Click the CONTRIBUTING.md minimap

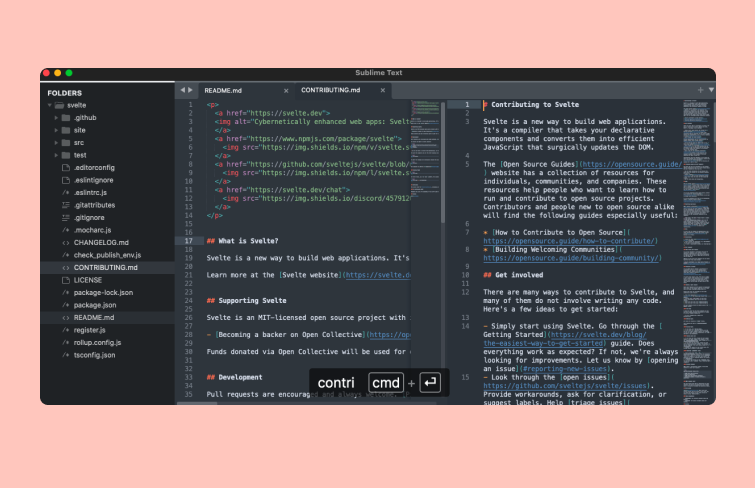click(x=697, y=251)
